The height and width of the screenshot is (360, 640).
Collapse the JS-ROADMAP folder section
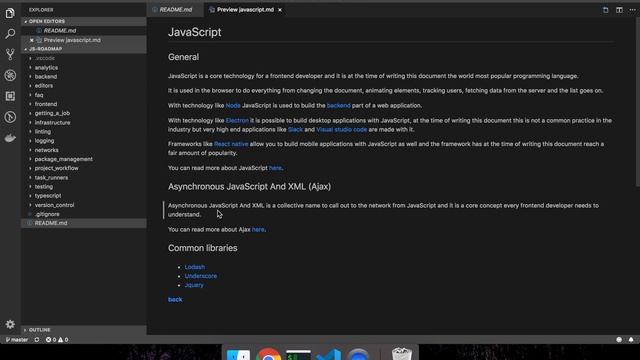[x=84, y=49]
